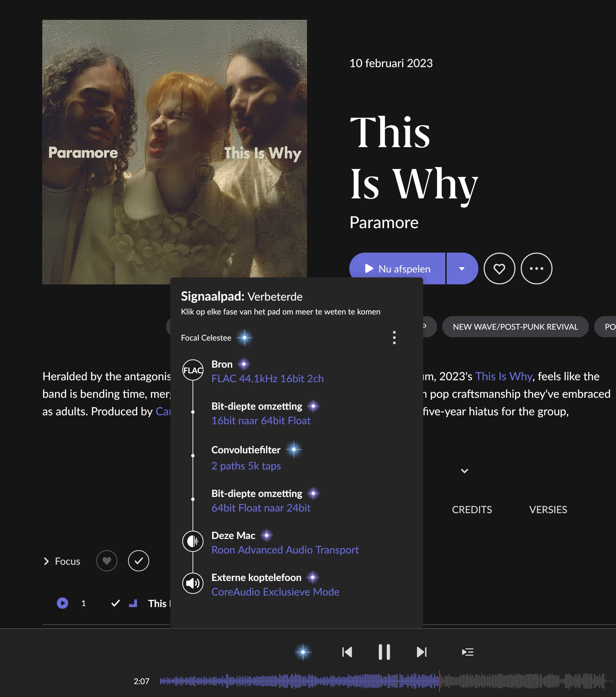Select the NEW WAVE/POST-PUNK REVIVAL genre tag
The image size is (616, 697).
point(515,327)
